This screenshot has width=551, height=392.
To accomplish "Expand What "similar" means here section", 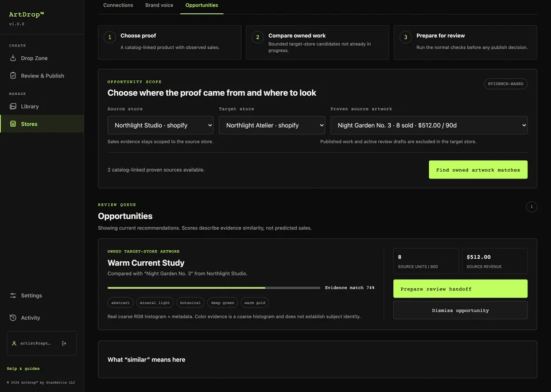I will [317, 359].
